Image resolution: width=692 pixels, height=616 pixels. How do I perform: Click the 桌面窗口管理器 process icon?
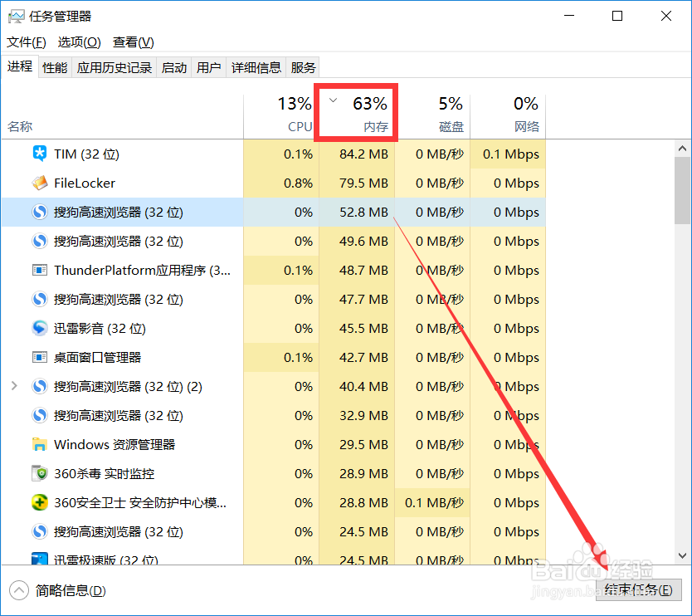40,357
